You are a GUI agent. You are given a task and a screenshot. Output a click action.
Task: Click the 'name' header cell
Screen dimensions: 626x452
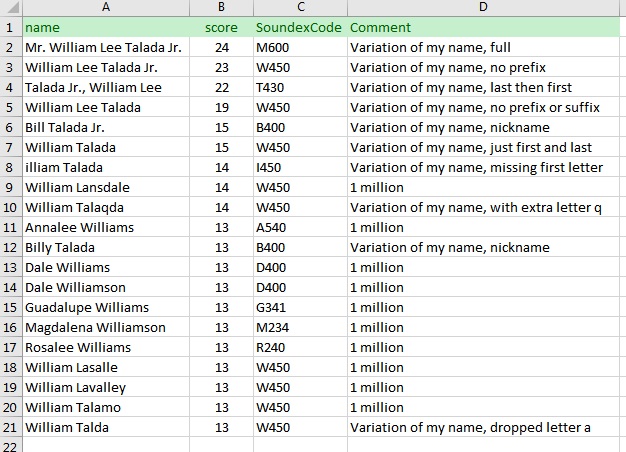point(105,28)
